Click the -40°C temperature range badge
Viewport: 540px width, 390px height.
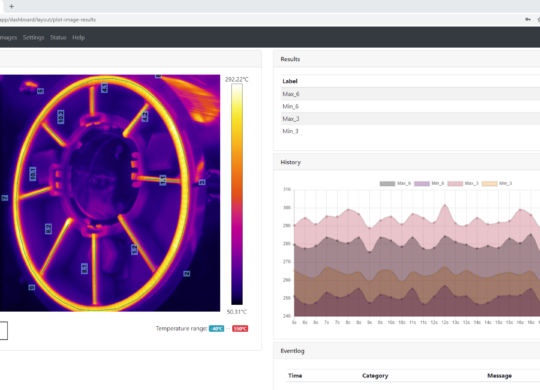click(216, 329)
